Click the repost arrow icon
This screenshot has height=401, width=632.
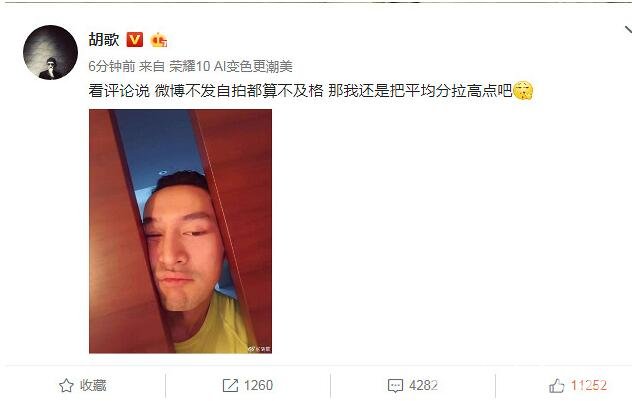coord(230,386)
